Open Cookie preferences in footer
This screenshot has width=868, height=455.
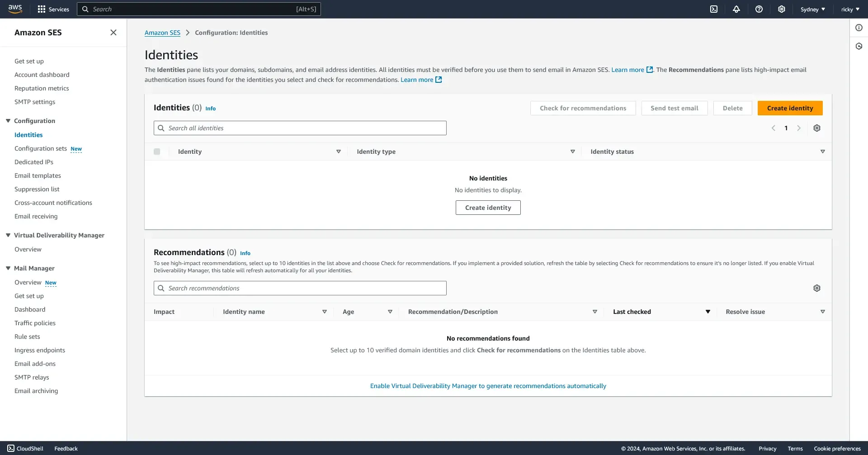837,449
